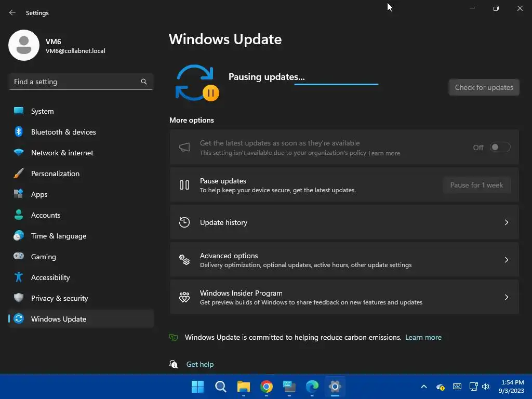Open Apps settings category
This screenshot has width=532, height=399.
[x=81, y=194]
